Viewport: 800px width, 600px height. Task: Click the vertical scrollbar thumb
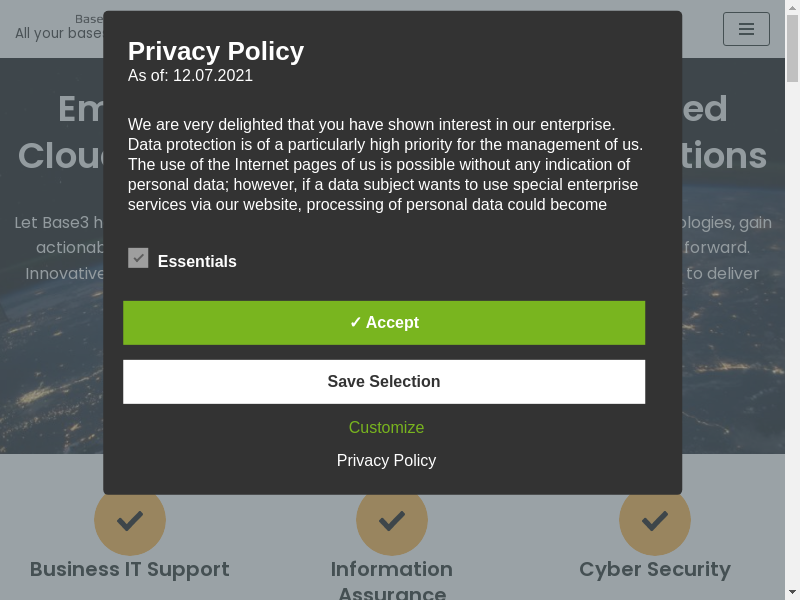coord(792,48)
